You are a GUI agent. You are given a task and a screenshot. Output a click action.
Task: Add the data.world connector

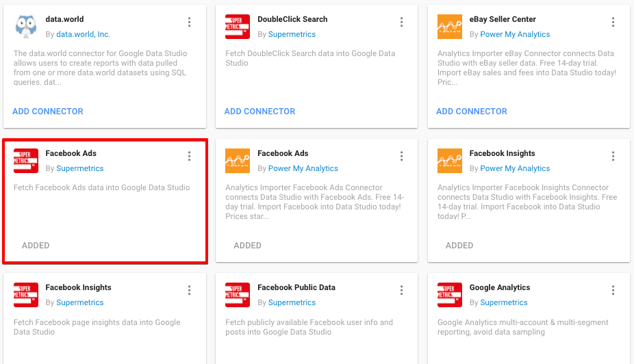(x=48, y=112)
